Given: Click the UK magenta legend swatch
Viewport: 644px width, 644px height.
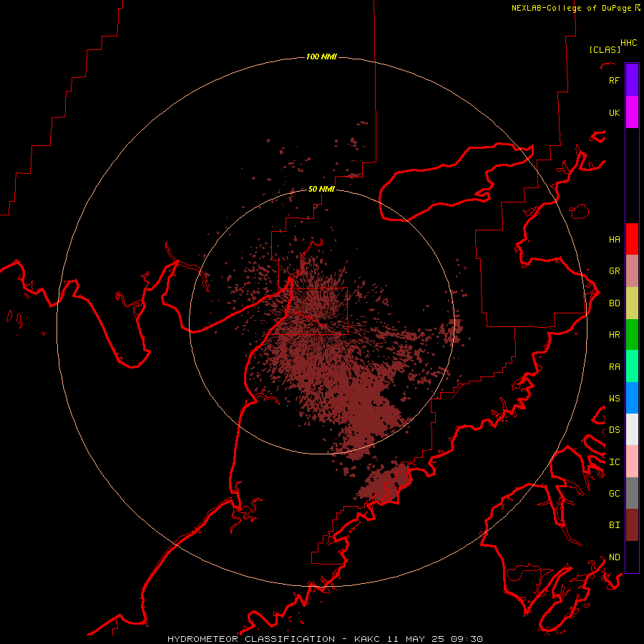Looking at the screenshot, I should 632,112.
